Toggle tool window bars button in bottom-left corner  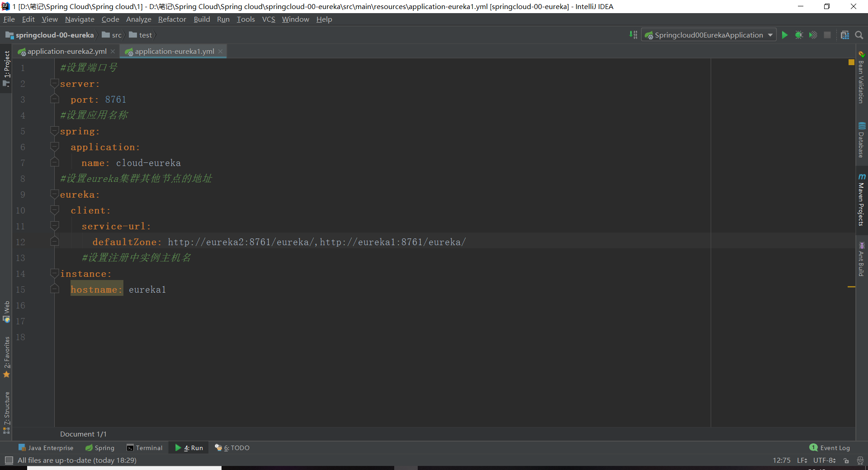[x=9, y=460]
